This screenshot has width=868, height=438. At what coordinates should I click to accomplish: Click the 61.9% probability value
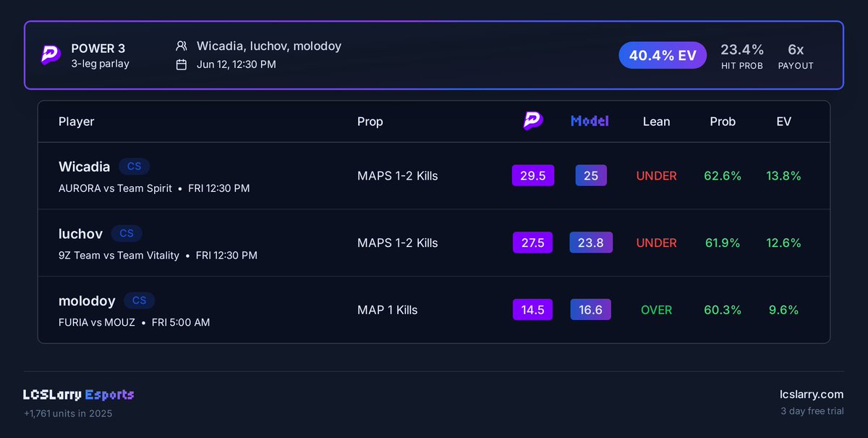[723, 243]
